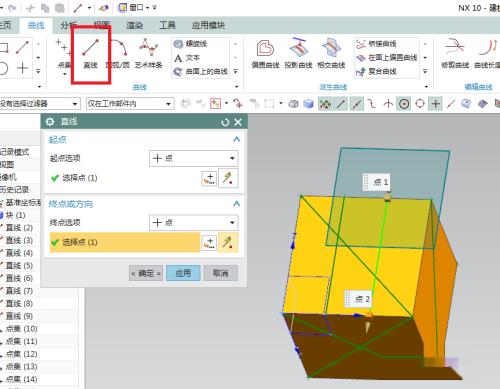Toggle Existing Point snap plus icon

(x=436, y=104)
